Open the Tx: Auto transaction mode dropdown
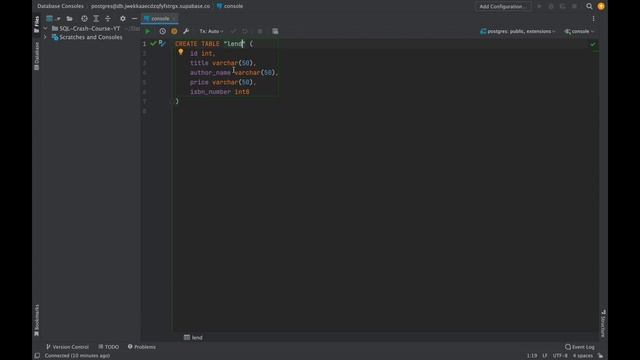The width and height of the screenshot is (640, 360). click(x=211, y=31)
